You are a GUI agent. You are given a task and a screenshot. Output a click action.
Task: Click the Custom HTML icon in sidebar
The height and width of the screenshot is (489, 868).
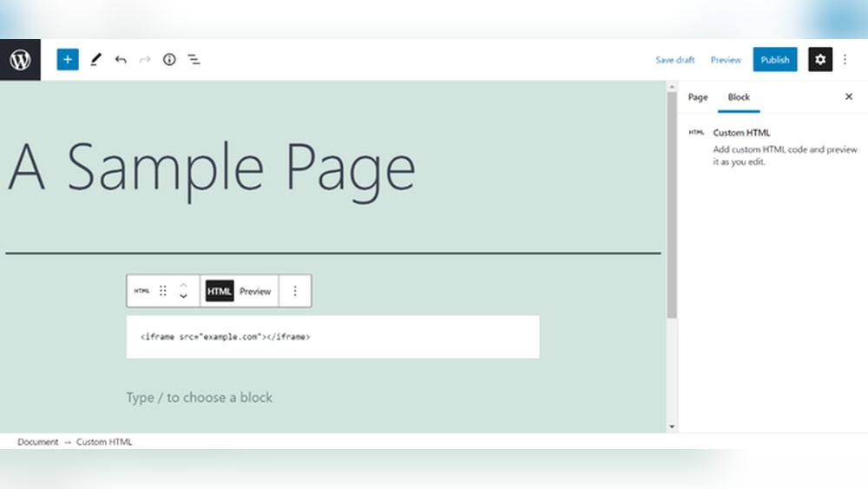coord(696,132)
